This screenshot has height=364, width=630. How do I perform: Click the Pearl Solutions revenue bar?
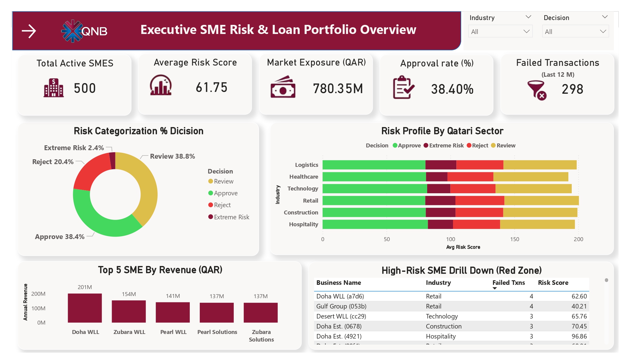click(x=217, y=313)
